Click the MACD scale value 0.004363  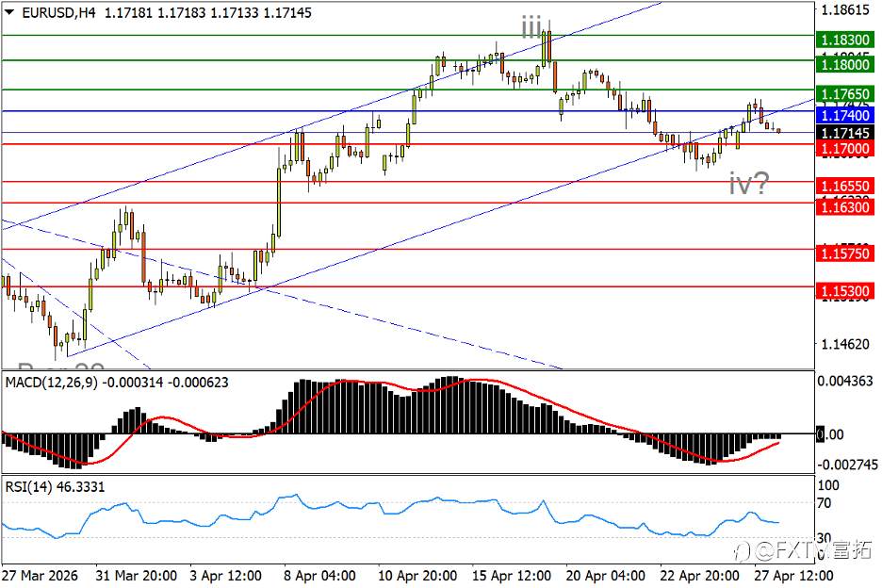point(845,381)
